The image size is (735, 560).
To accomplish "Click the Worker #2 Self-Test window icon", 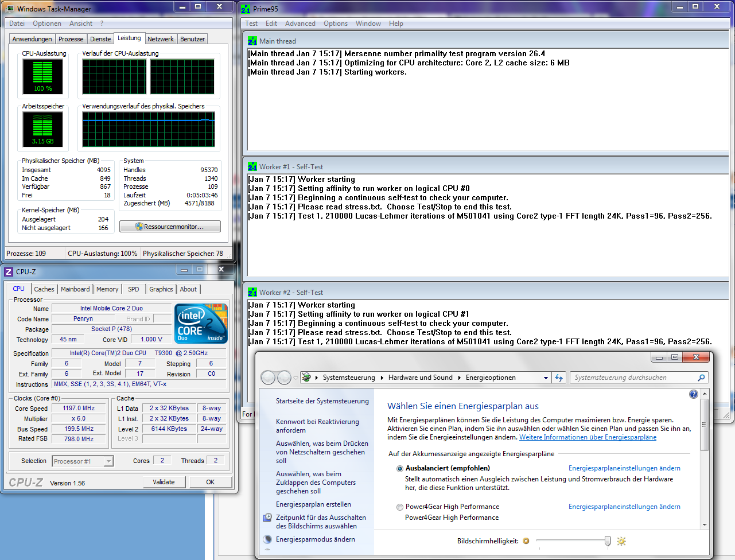I will coord(252,293).
